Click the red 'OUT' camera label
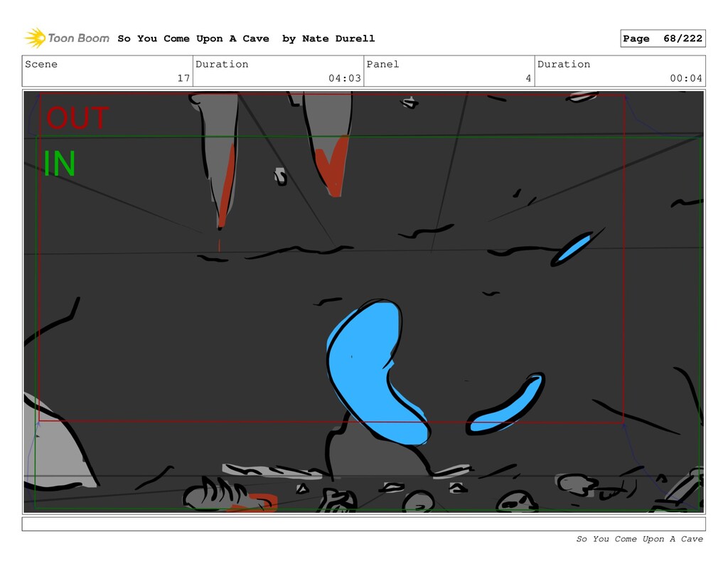The height and width of the screenshot is (564, 728). click(x=77, y=118)
